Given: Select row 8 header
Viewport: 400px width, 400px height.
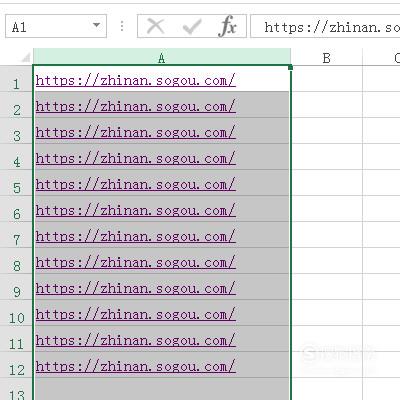Looking at the screenshot, I should tap(16, 261).
